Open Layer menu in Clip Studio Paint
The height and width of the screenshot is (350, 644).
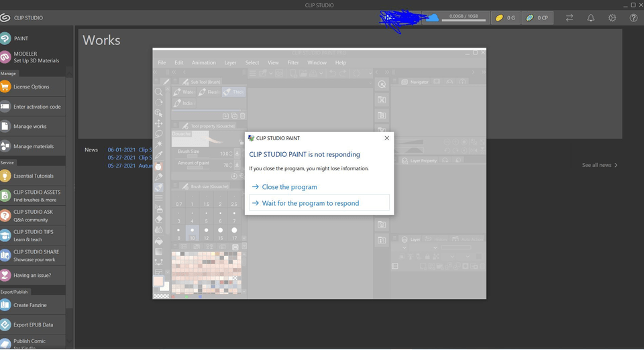230,62
